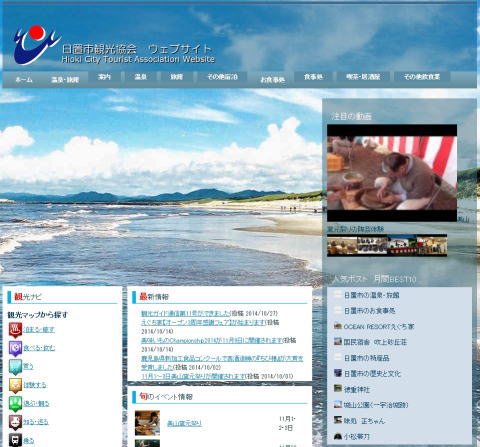The image size is (480, 447).
Task: Click the first thumbnail in the video strip
Action: (x=342, y=246)
